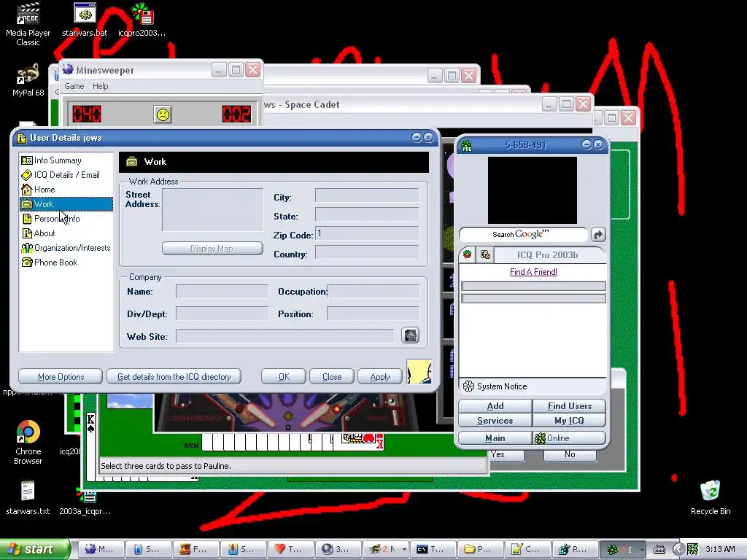The image size is (747, 560).
Task: Click the Add button in ICQ
Action: coord(495,406)
